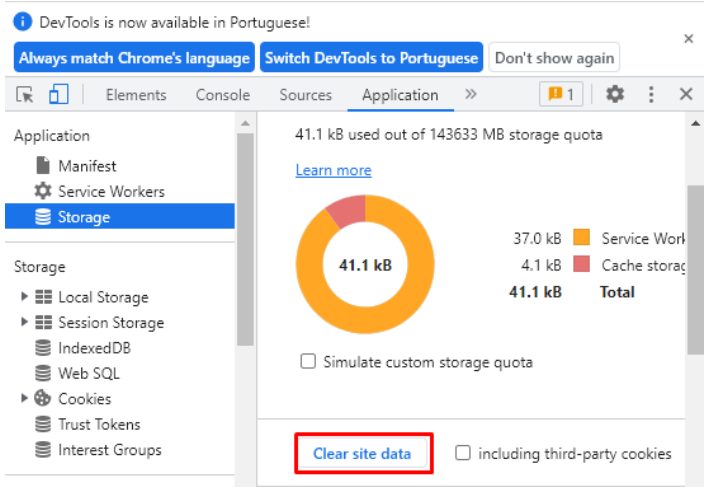704x489 pixels.
Task: Click the Application section heading
Action: tap(52, 136)
